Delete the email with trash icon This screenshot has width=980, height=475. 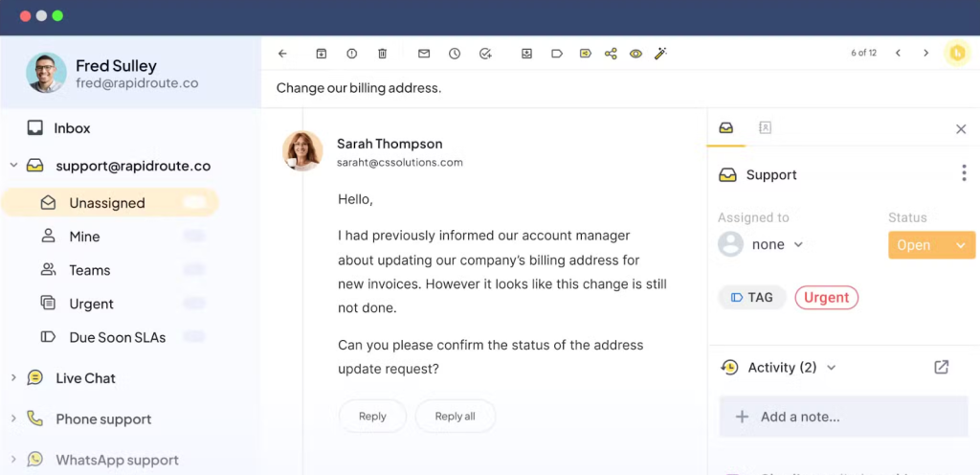point(382,54)
